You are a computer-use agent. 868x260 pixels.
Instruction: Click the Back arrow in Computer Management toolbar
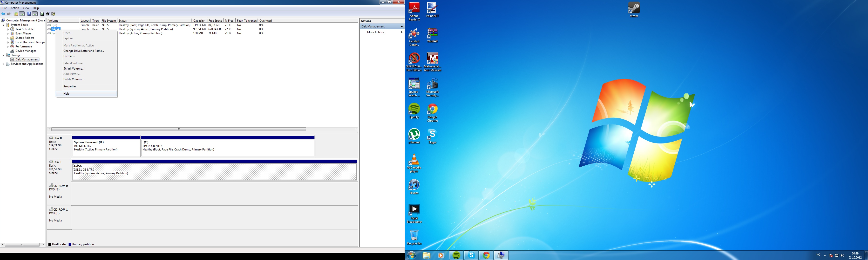[3, 14]
